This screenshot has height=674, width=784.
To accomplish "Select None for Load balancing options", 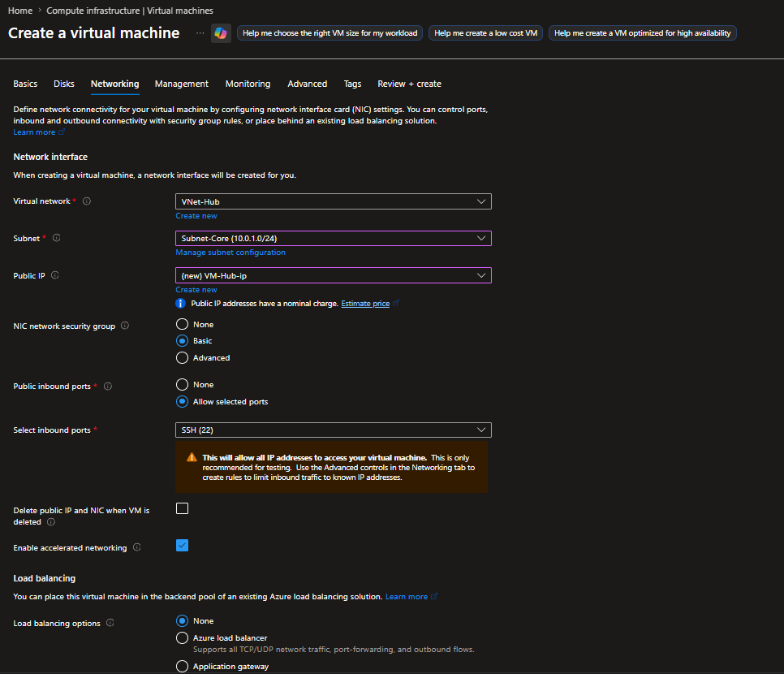I will tap(182, 621).
